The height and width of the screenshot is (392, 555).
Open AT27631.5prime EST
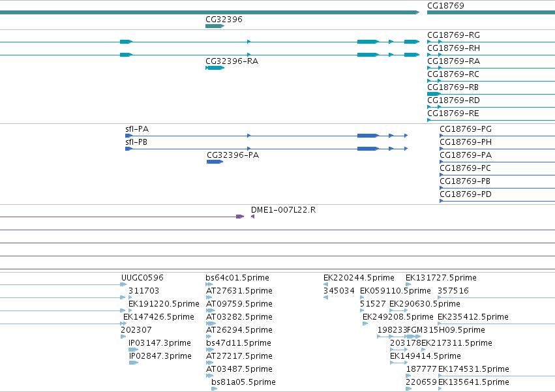pos(239,291)
